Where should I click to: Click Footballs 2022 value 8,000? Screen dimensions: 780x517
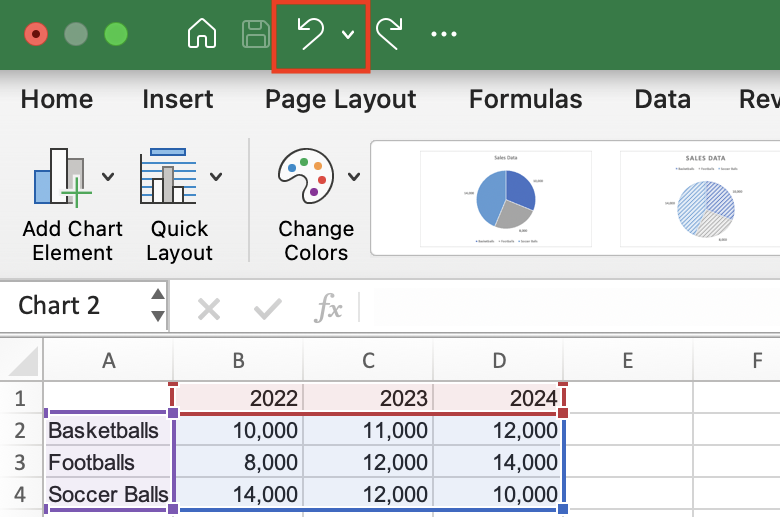(238, 462)
